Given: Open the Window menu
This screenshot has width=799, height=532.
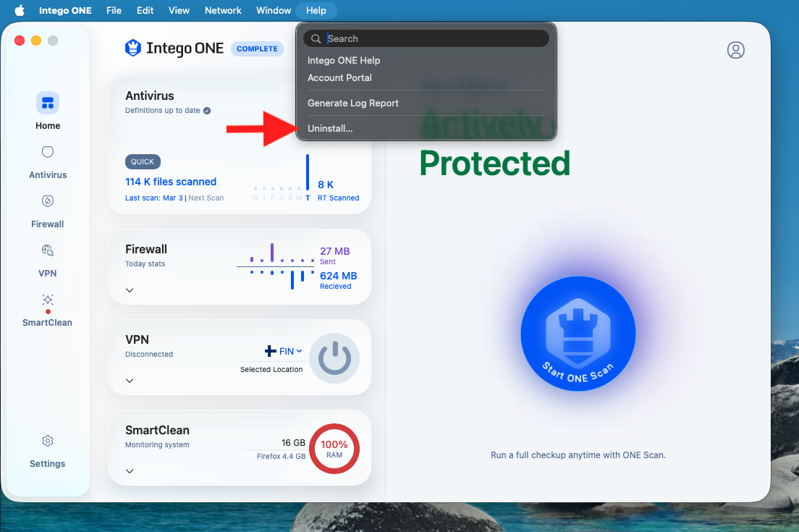Looking at the screenshot, I should [x=273, y=10].
